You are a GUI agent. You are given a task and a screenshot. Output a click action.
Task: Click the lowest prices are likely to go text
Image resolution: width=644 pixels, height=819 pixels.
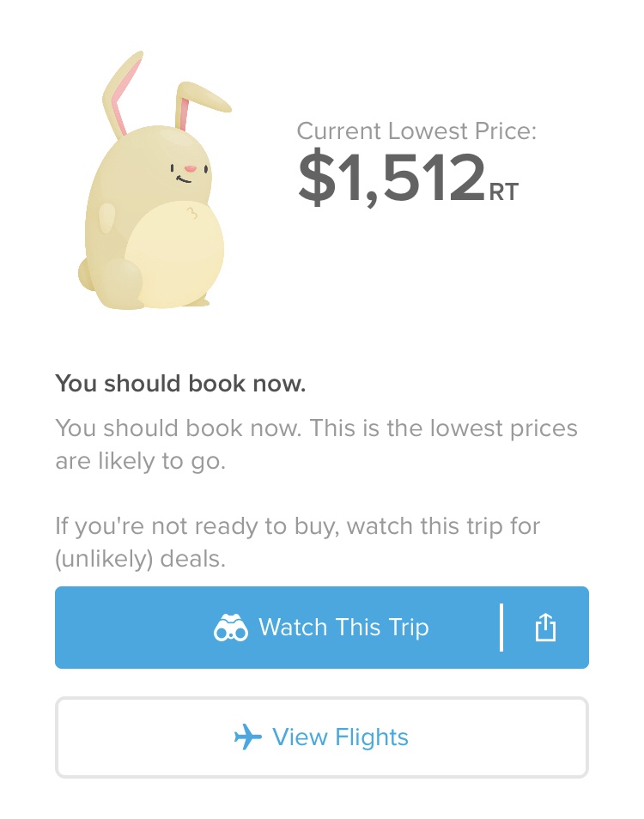point(316,444)
